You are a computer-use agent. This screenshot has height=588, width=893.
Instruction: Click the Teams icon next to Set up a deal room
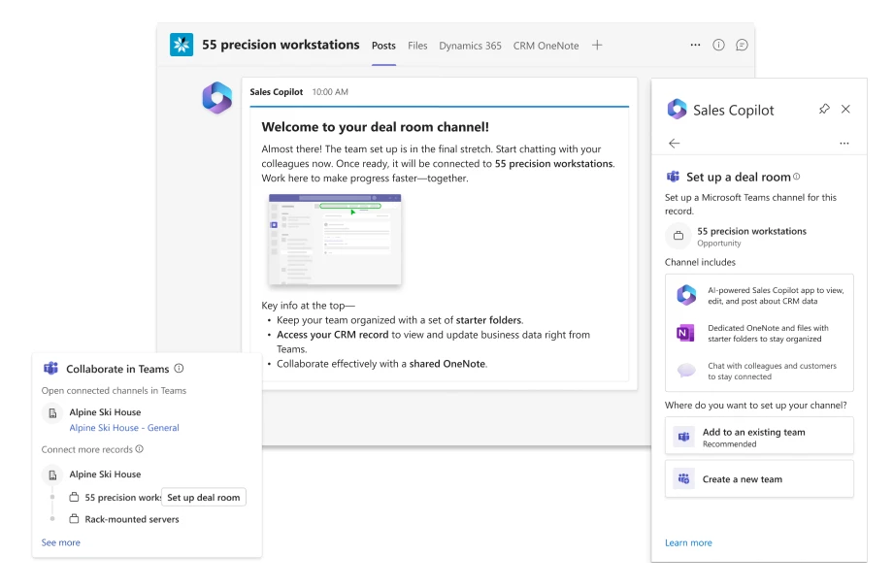coord(672,177)
